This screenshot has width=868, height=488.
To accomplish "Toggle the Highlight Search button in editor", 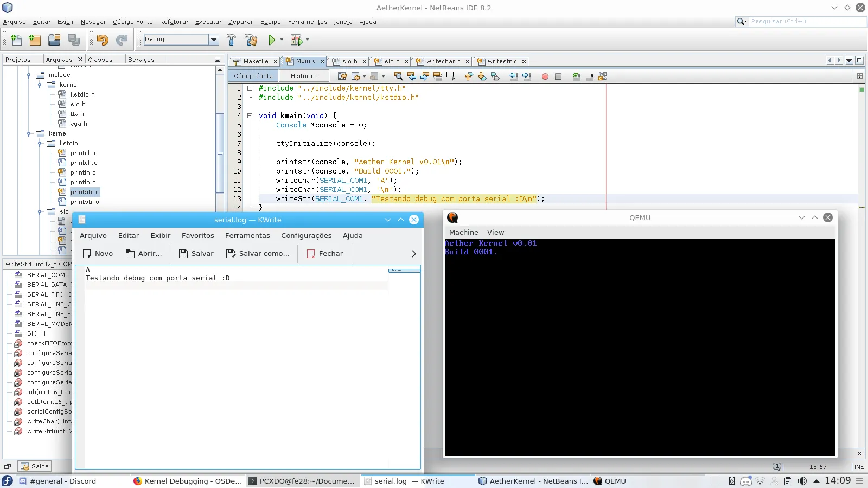I will (x=438, y=76).
